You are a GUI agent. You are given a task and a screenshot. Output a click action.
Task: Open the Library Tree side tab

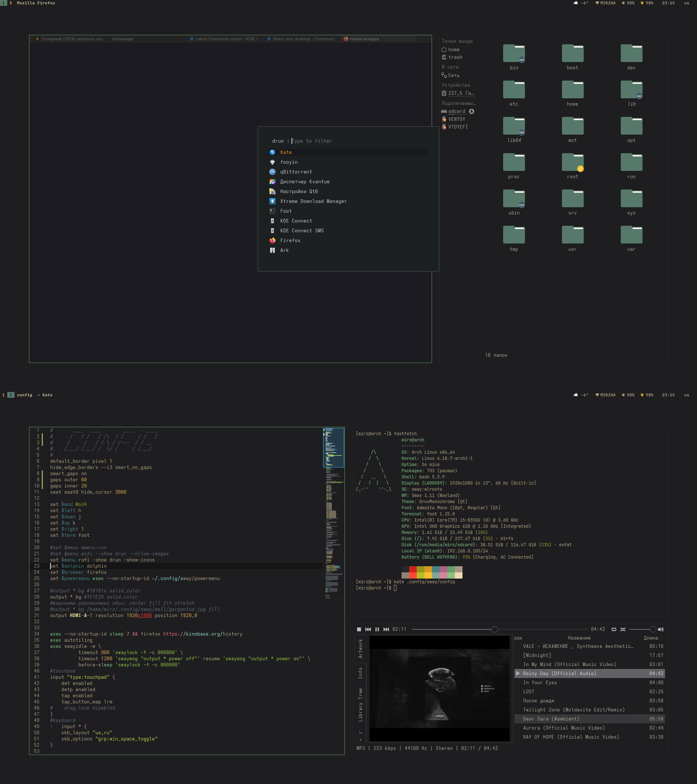pyautogui.click(x=360, y=705)
